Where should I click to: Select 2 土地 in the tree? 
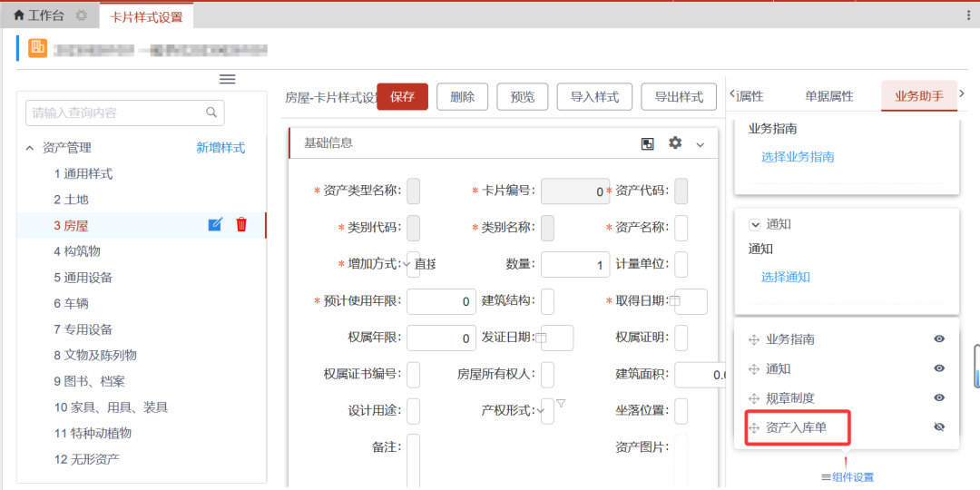tap(72, 200)
